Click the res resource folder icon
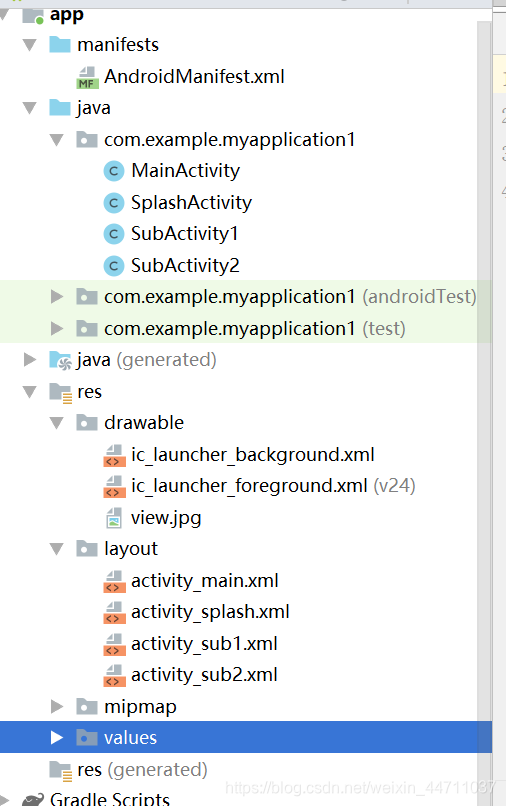This screenshot has height=806, width=506. pos(60,393)
